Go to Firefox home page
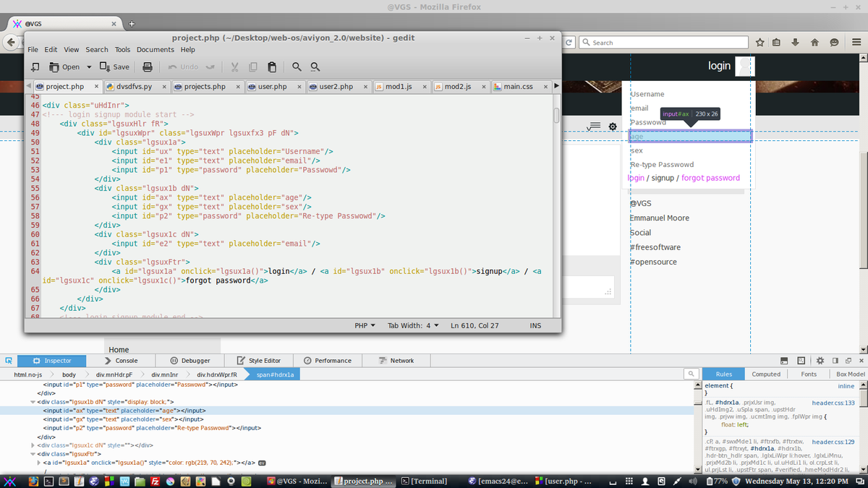The image size is (868, 488). click(x=815, y=43)
